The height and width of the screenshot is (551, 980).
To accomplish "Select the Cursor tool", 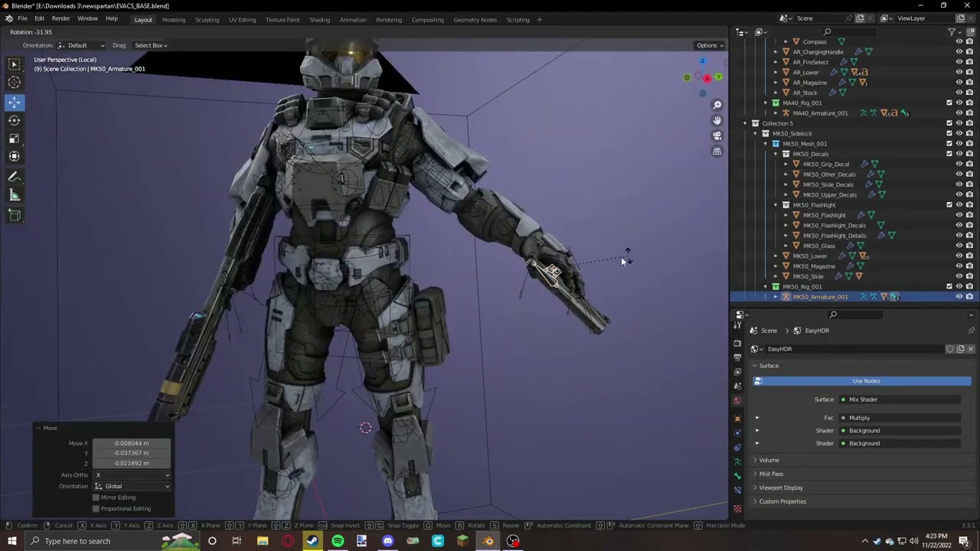I will pos(15,83).
